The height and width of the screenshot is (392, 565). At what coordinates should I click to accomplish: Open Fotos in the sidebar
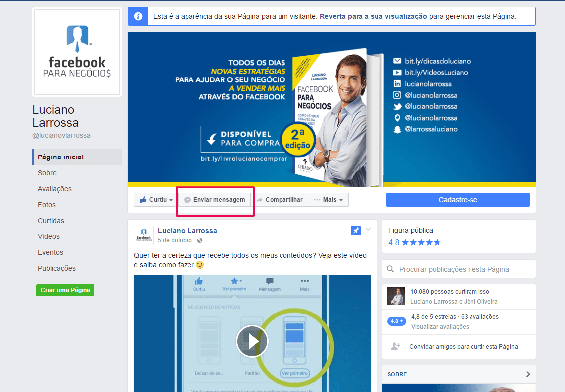point(47,205)
